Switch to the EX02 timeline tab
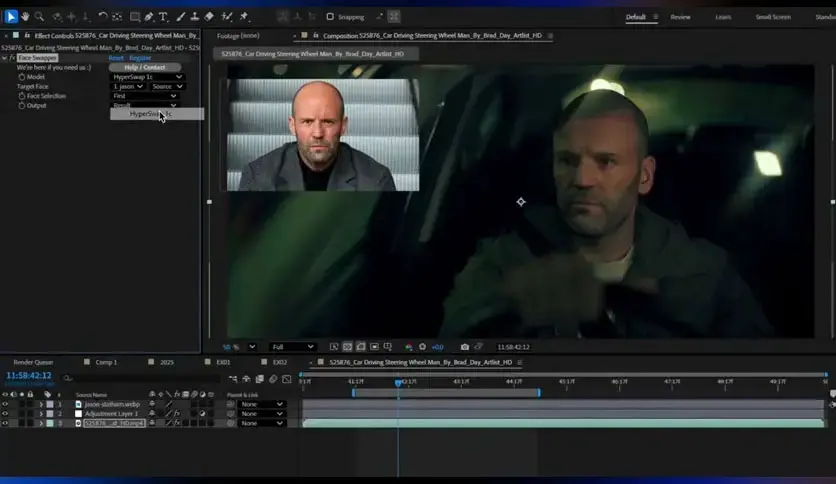 click(280, 362)
